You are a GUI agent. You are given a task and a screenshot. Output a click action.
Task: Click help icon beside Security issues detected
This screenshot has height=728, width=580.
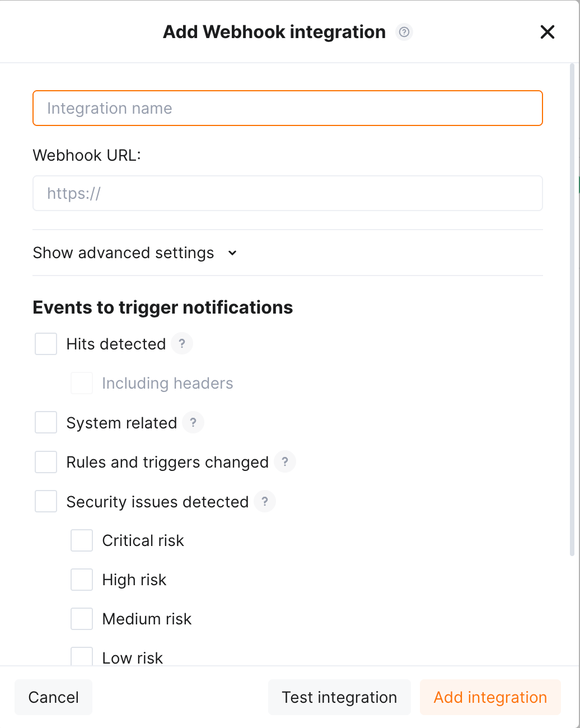[x=265, y=502]
